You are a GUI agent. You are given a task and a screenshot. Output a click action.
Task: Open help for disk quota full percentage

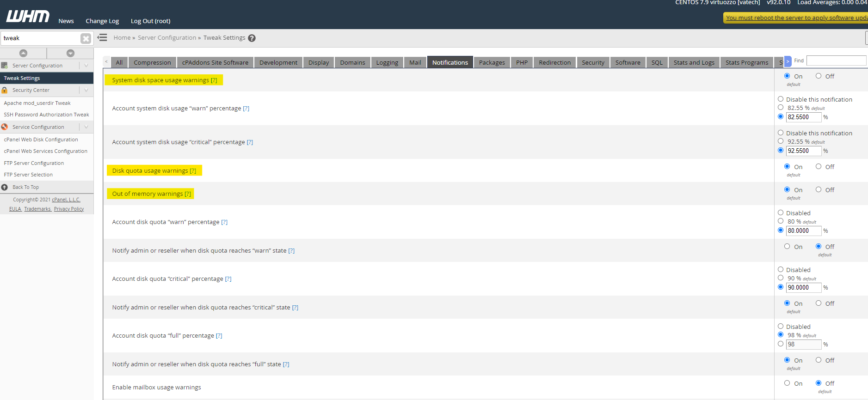point(219,336)
